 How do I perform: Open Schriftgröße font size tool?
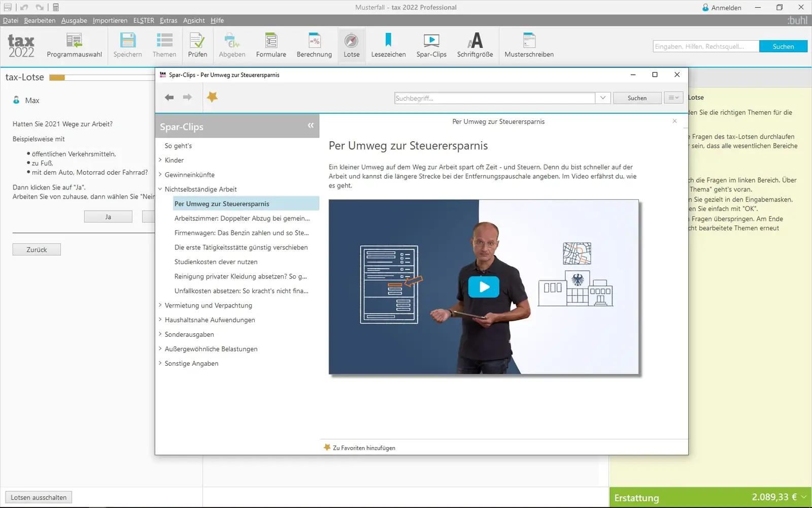pos(475,45)
